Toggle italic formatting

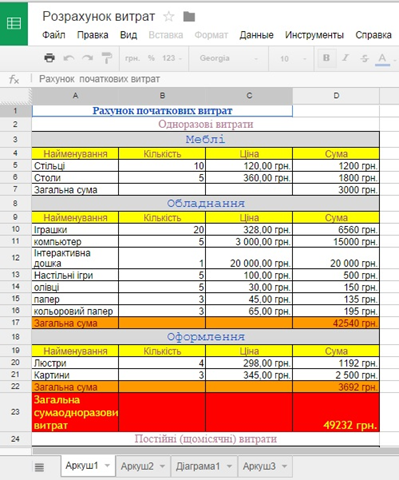[x=345, y=58]
